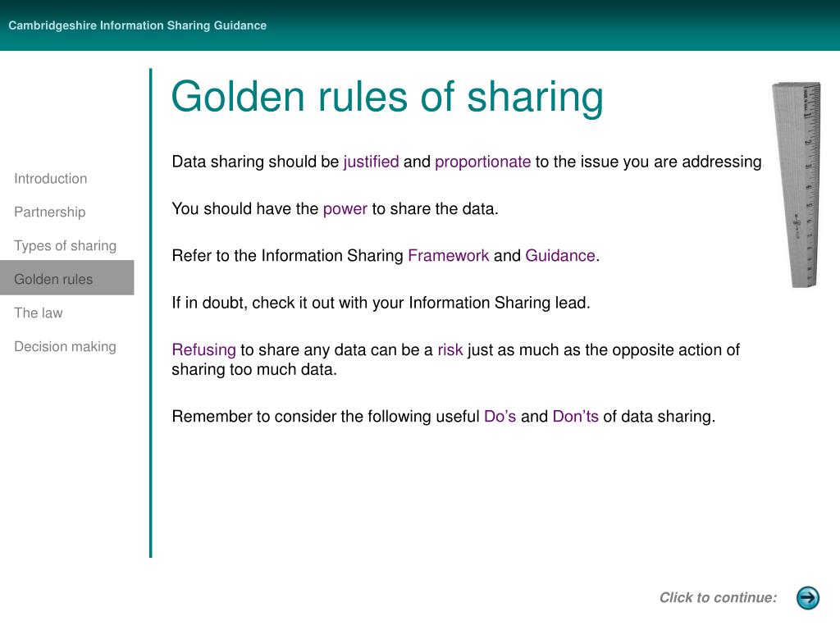Image resolution: width=840 pixels, height=630 pixels.
Task: Click 'Cambridgeshire Information Sharing Guidance' header text
Action: tap(138, 25)
